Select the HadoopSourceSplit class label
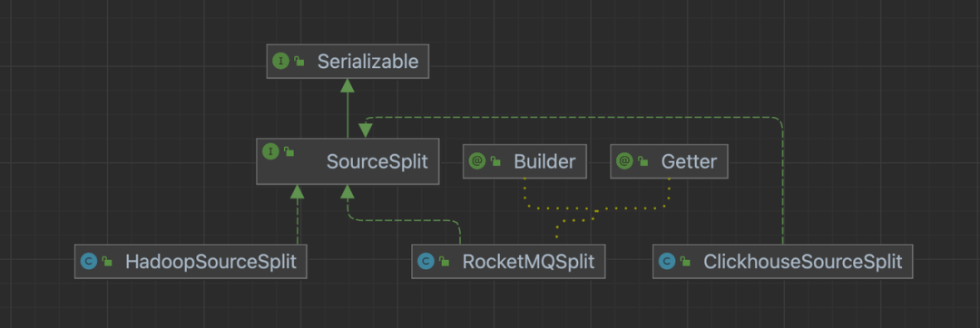The width and height of the screenshot is (980, 328). [211, 261]
